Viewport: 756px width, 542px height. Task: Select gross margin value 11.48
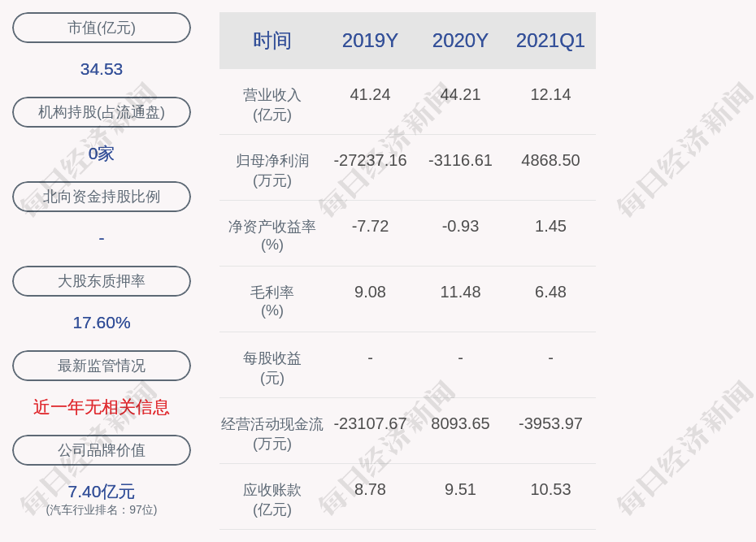pos(460,292)
